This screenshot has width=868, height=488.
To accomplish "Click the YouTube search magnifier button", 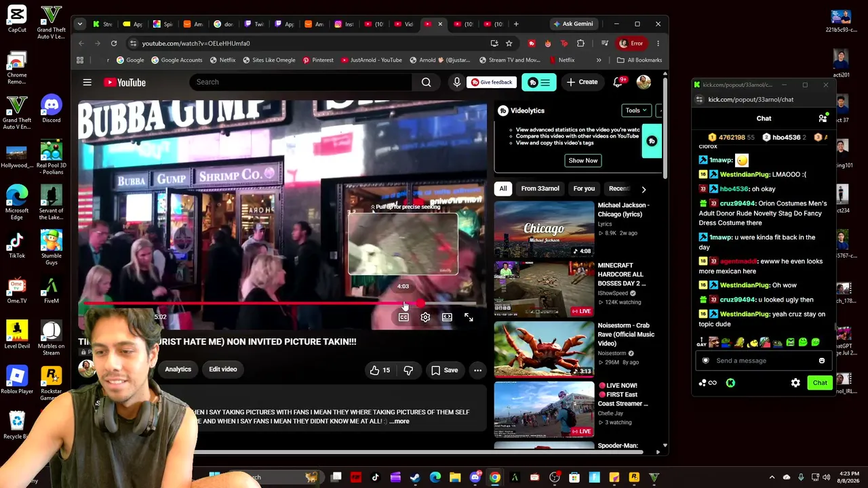I will [x=426, y=82].
